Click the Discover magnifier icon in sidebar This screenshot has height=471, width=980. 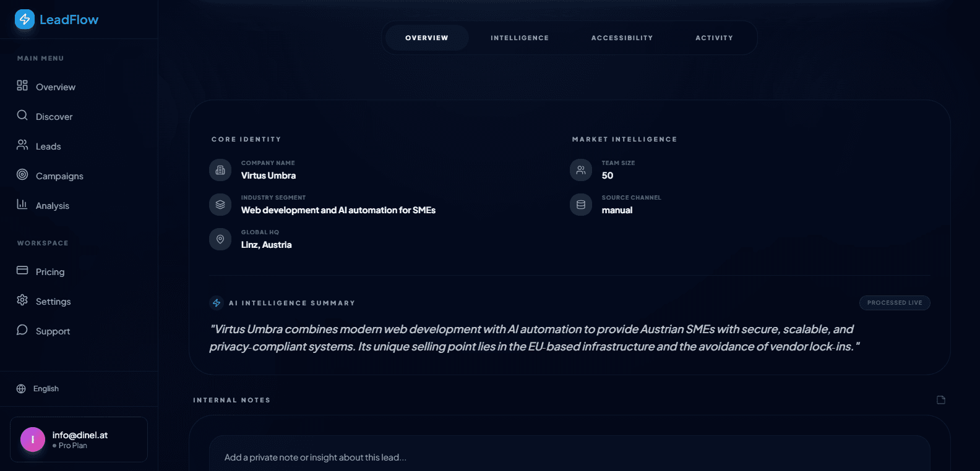pos(22,116)
